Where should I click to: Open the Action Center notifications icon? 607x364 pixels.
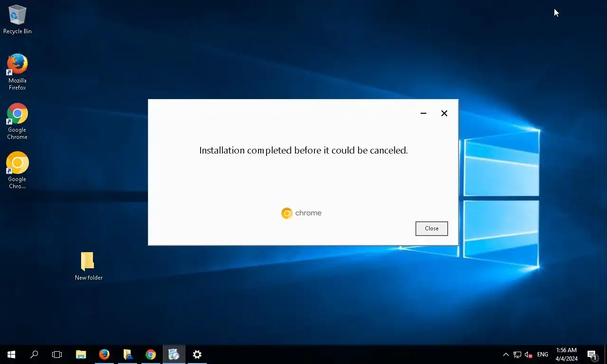coord(592,355)
